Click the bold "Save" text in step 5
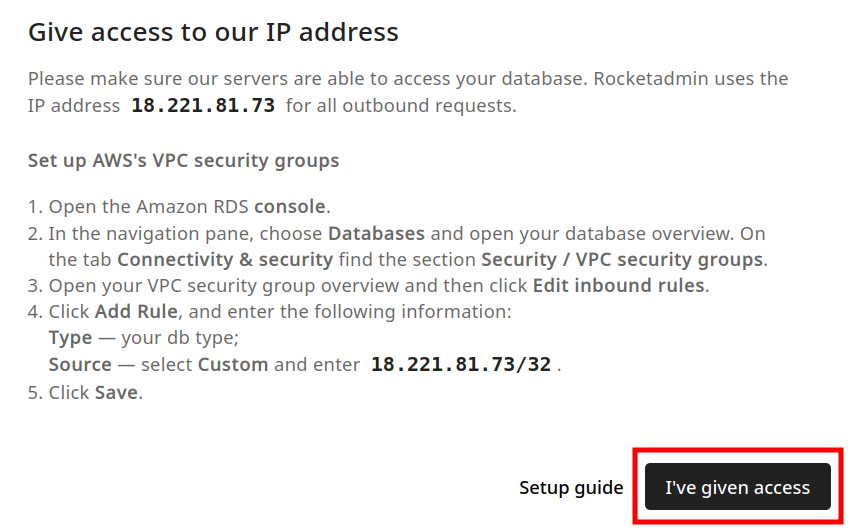Viewport: 850px width, 532px height. pyautogui.click(x=117, y=392)
